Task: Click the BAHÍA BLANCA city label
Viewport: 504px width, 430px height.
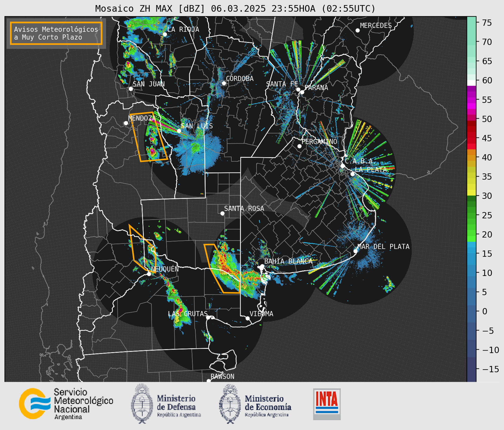Action: (x=288, y=261)
